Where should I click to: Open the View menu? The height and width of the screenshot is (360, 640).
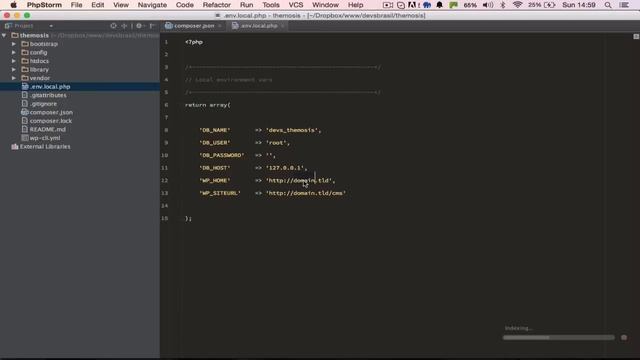click(121, 5)
